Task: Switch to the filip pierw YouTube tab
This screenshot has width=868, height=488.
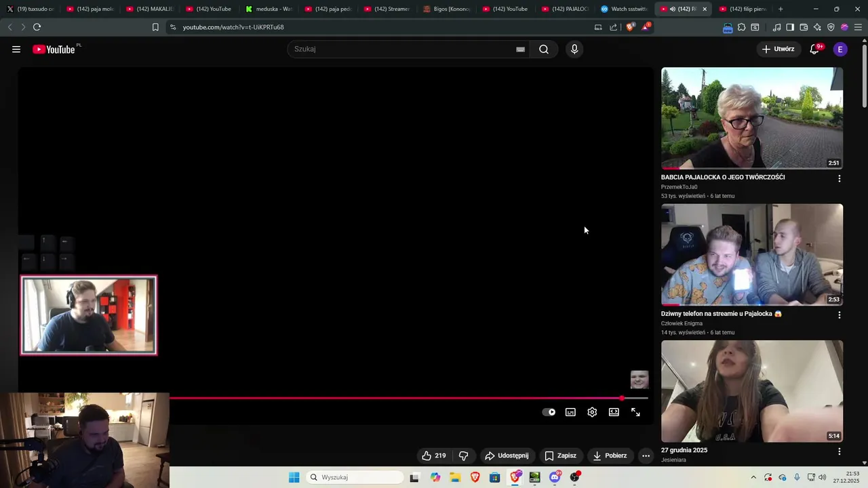Action: click(743, 9)
